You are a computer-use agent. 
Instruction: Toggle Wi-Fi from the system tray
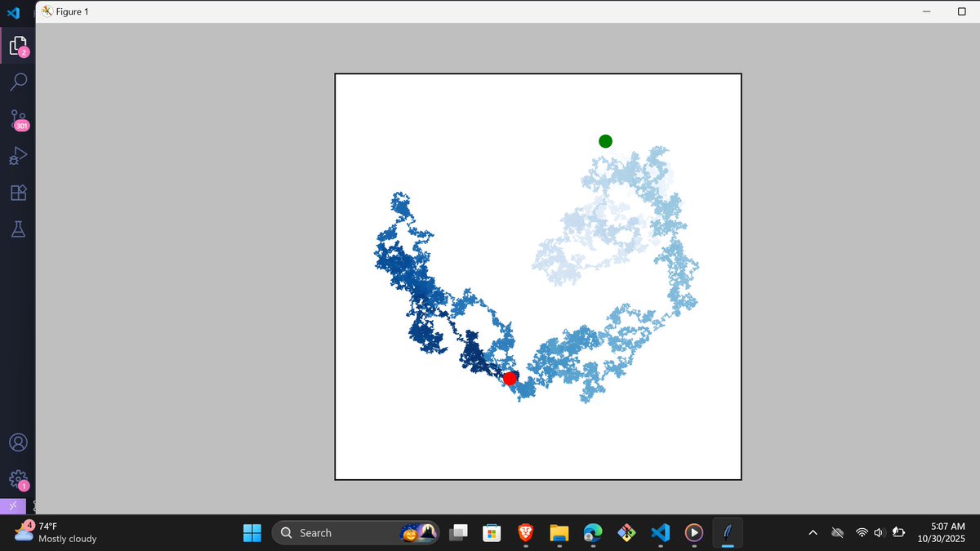point(860,532)
